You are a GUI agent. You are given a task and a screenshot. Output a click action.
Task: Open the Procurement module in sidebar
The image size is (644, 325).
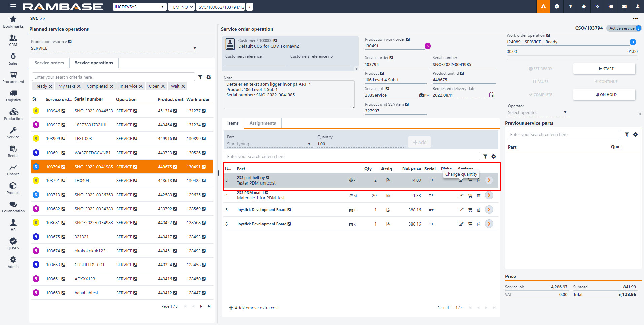click(13, 77)
